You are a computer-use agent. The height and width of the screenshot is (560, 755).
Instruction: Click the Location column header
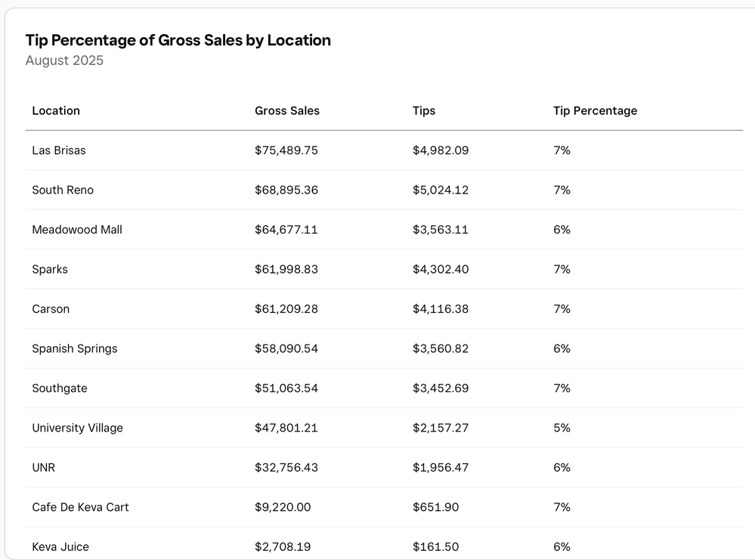click(56, 110)
